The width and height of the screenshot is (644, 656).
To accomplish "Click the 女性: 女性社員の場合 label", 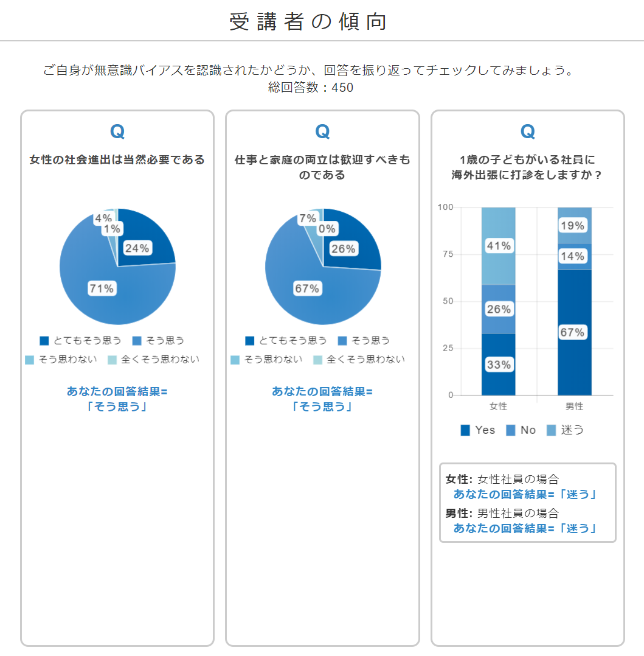I will (x=502, y=479).
